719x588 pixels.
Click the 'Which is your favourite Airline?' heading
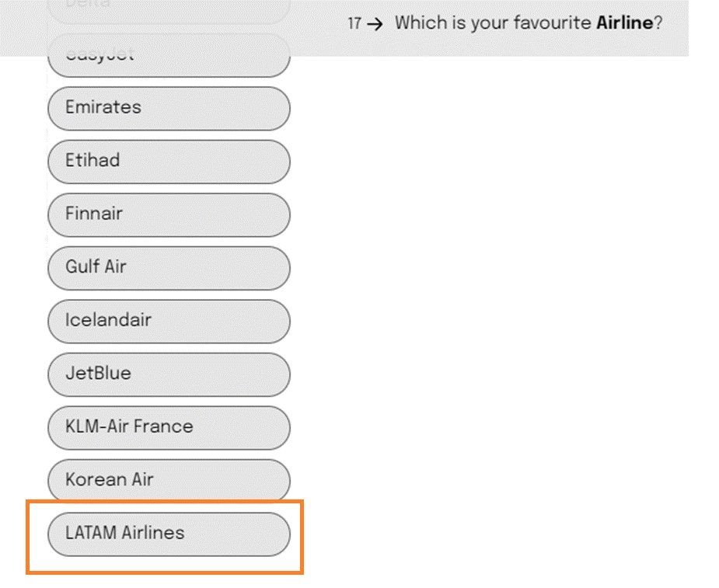tap(529, 23)
